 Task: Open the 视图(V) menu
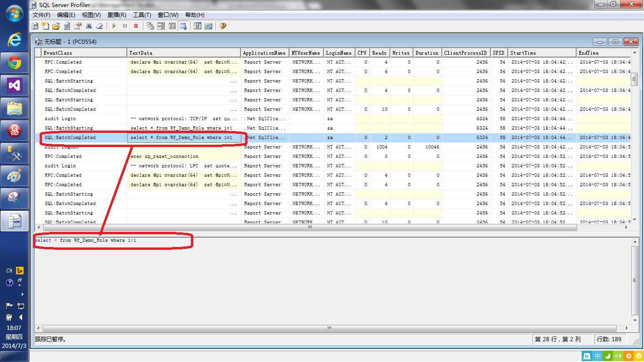(91, 15)
